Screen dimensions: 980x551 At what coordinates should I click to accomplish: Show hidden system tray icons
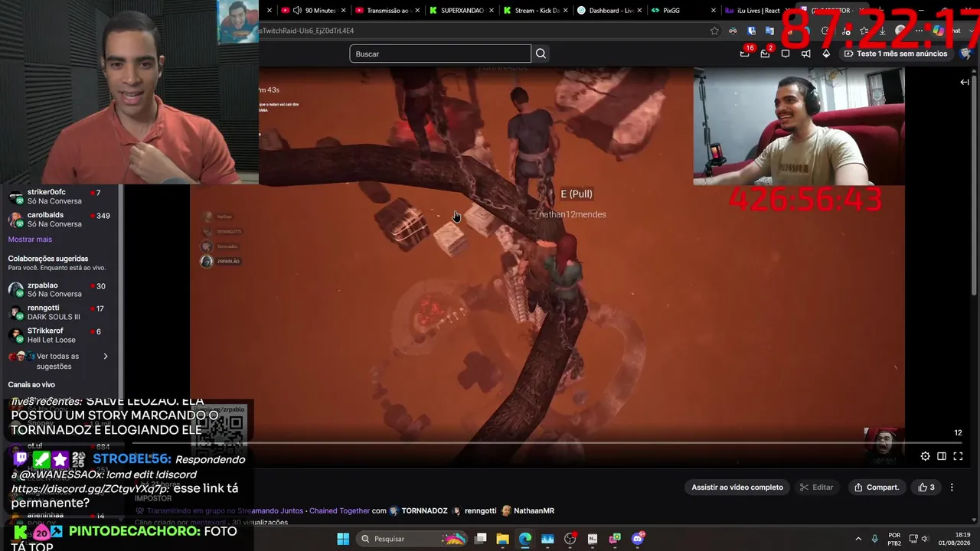858,539
